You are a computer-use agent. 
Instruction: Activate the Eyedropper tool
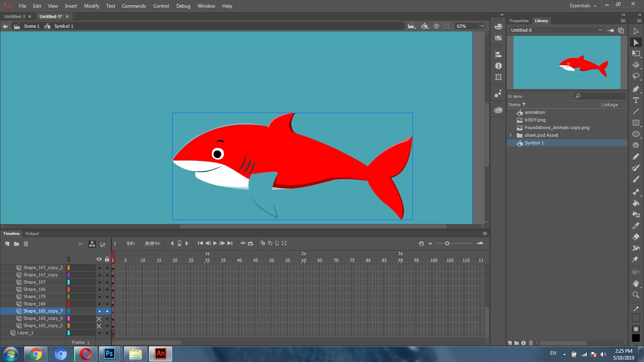pos(636,226)
